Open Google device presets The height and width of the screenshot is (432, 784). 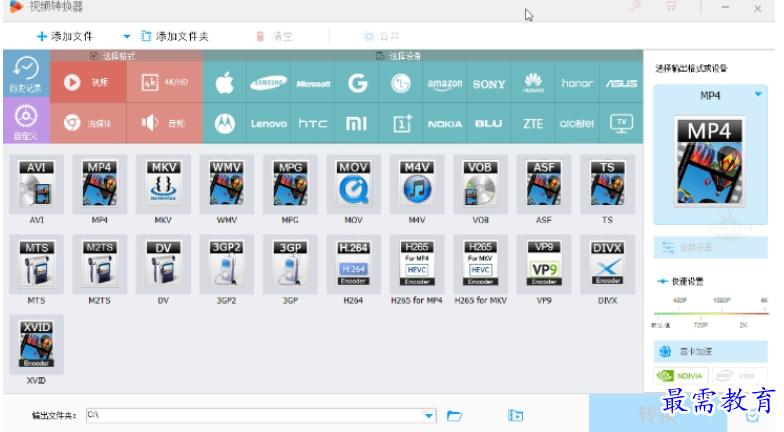[x=357, y=82]
